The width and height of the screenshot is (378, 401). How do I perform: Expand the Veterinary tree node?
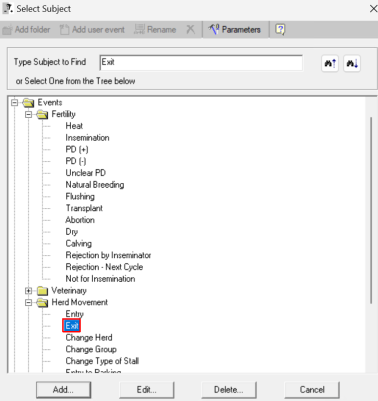(x=29, y=291)
